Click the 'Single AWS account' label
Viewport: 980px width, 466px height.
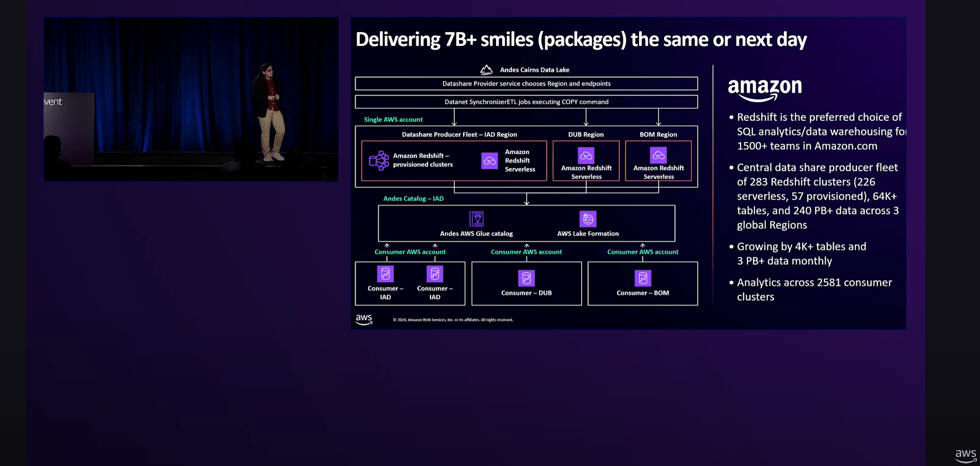[x=393, y=119]
